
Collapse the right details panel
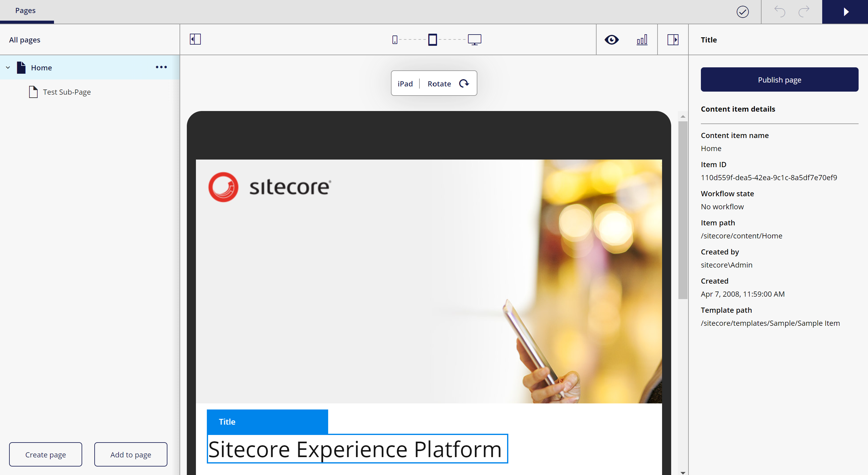[x=673, y=40]
